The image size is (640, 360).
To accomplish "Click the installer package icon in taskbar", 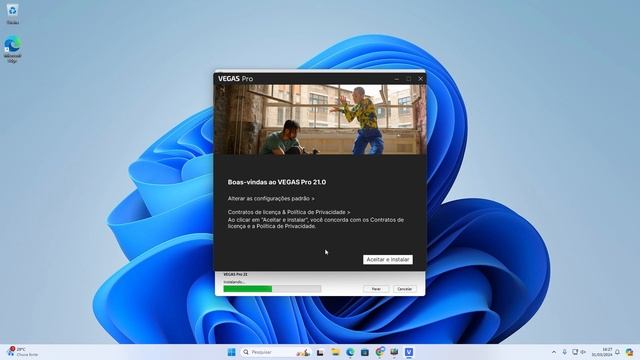I will point(394,352).
